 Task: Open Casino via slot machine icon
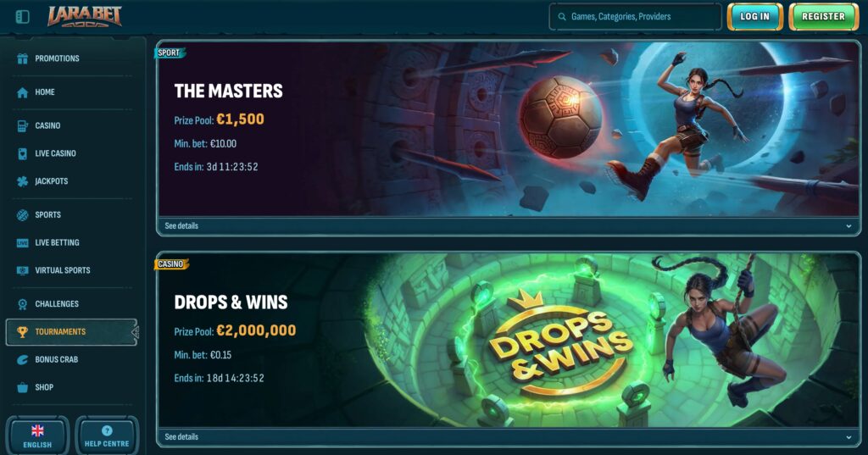click(x=22, y=126)
